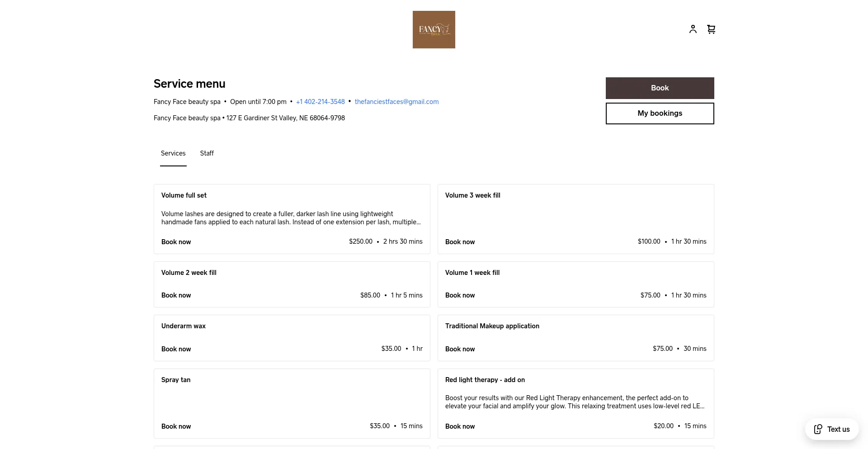Click the 2 hrs 30 mins duration
Image resolution: width=868 pixels, height=449 pixels.
pyautogui.click(x=403, y=241)
